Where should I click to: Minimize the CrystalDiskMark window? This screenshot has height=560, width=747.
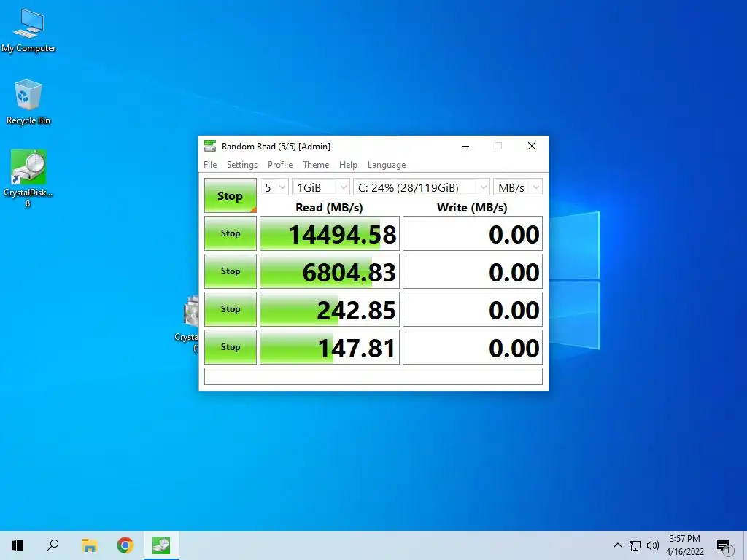[465, 146]
